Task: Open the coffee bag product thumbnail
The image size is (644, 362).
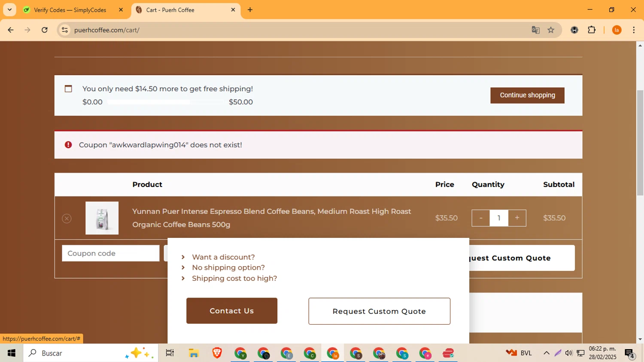Action: point(102,218)
